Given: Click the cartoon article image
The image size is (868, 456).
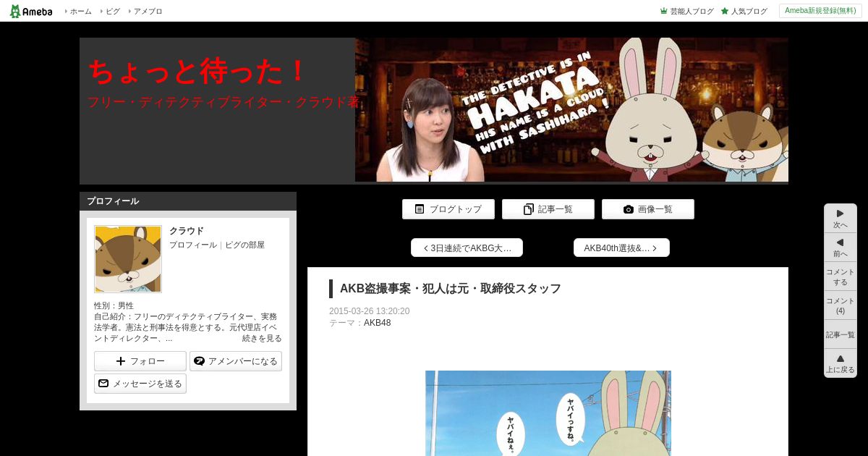Looking at the screenshot, I should coord(548,413).
